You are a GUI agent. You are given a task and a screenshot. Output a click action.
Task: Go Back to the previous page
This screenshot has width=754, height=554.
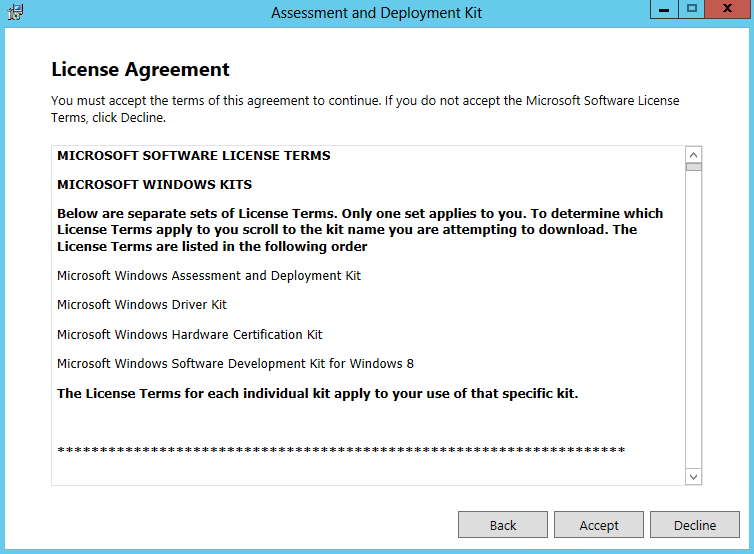click(503, 525)
